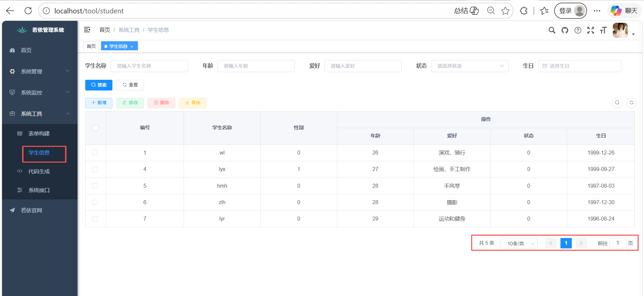The height and width of the screenshot is (296, 644).
Task: Open 系统接口 sidebar item
Action: coord(40,190)
